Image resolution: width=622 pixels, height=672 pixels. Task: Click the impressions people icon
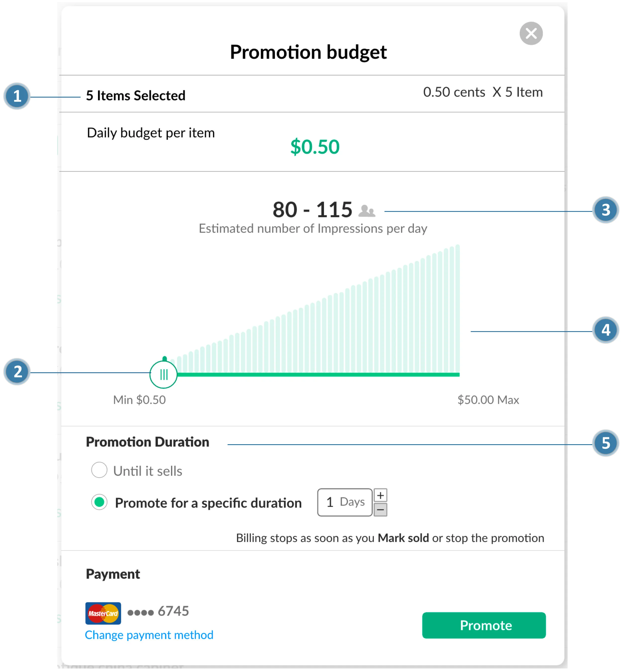click(366, 211)
